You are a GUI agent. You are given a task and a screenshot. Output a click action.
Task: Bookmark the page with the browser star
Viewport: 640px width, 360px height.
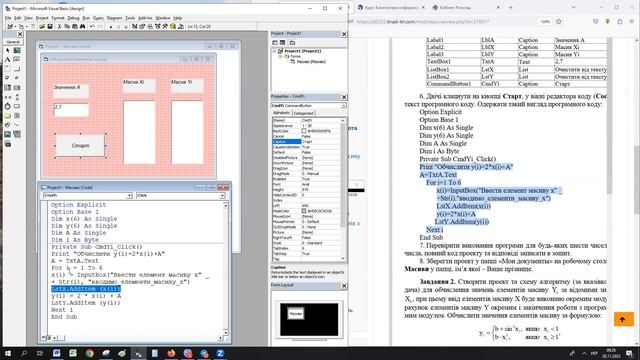coord(559,21)
